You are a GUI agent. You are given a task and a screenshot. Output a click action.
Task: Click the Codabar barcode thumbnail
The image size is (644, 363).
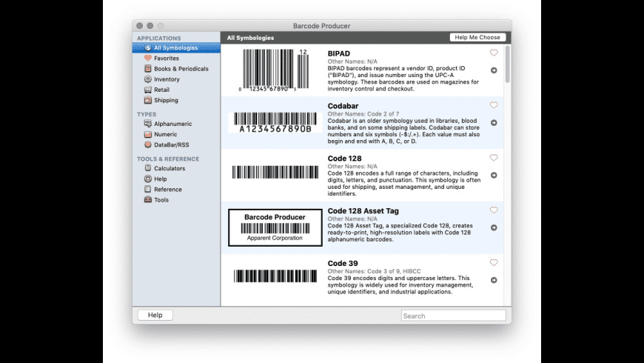(275, 122)
